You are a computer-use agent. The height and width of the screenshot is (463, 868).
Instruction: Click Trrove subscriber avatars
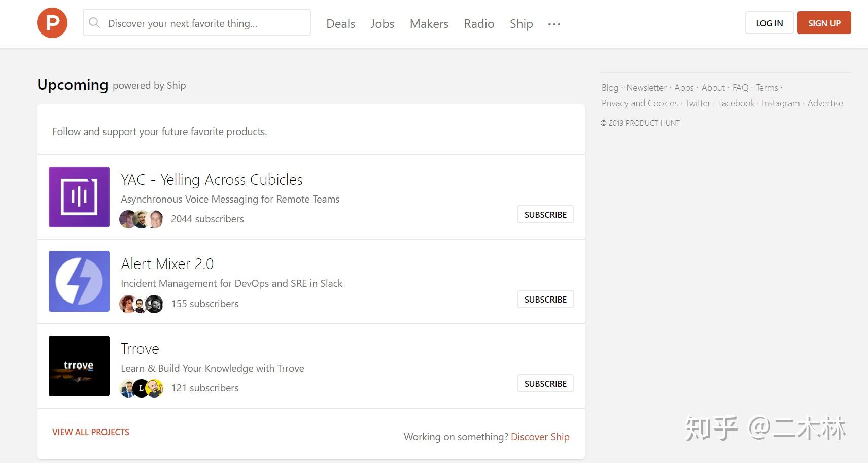[x=142, y=388]
